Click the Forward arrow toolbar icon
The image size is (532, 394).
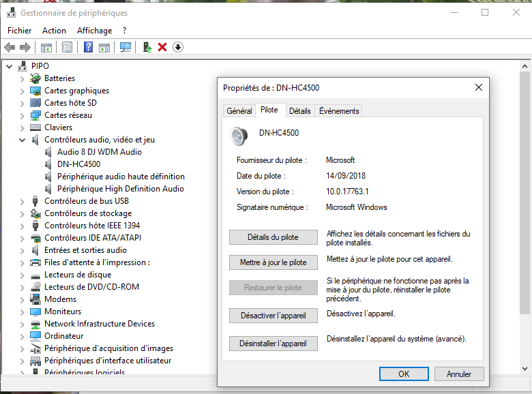click(25, 47)
